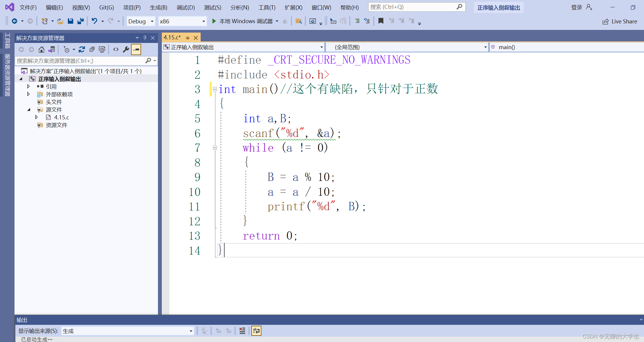Image resolution: width=644 pixels, height=342 pixels.
Task: Click the 输出 panel title
Action: 22,320
